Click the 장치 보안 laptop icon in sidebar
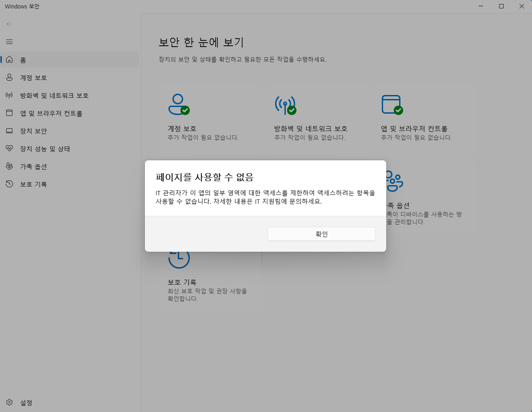The width and height of the screenshot is (532, 412). pos(9,131)
